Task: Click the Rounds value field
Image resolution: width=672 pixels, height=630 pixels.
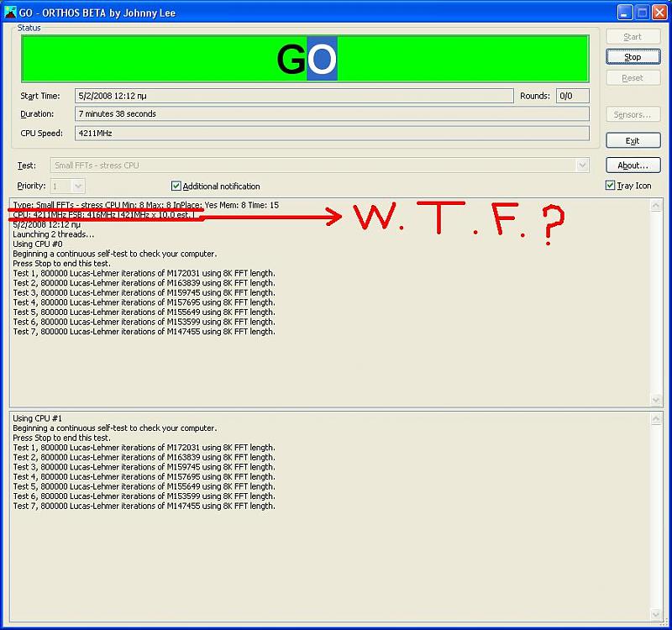Action: click(x=573, y=96)
